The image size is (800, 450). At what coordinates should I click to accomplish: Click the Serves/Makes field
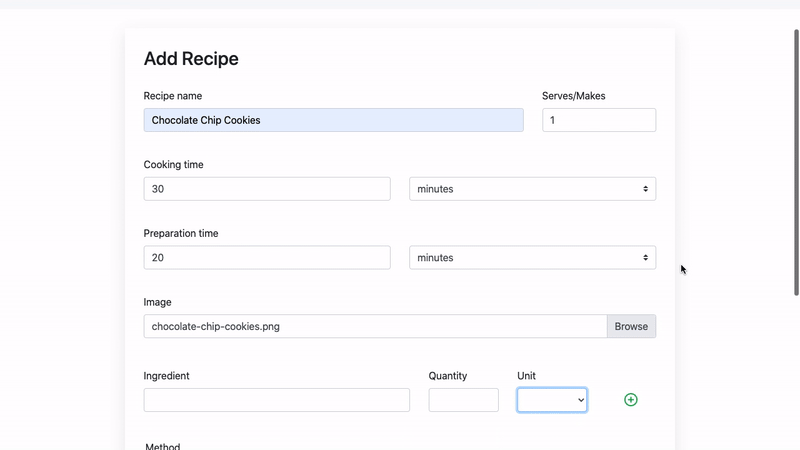[x=599, y=120]
